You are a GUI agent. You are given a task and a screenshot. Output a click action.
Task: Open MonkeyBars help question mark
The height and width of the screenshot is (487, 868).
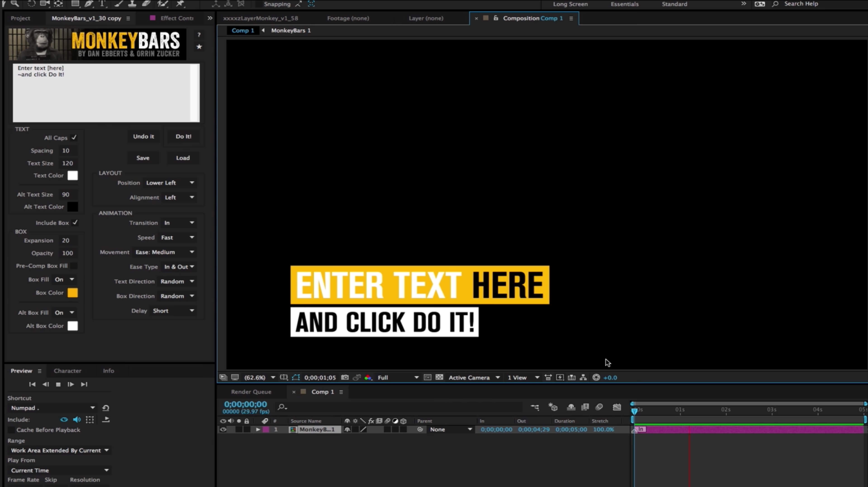[x=199, y=35]
